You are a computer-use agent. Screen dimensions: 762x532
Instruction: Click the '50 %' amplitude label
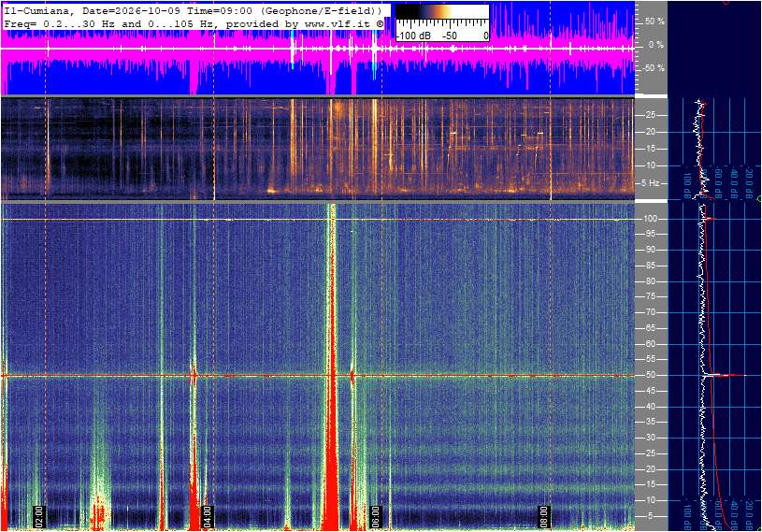point(654,22)
